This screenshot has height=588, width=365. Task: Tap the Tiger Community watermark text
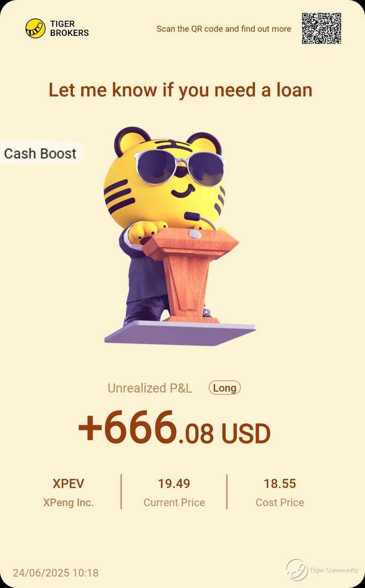[334, 570]
